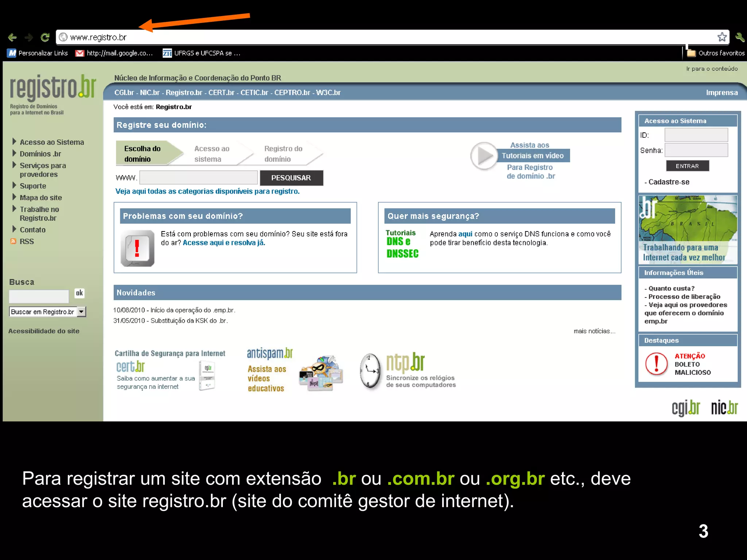Viewport: 747px width, 560px height.
Task: Click NIC.br in the top navigation
Action: (150, 93)
